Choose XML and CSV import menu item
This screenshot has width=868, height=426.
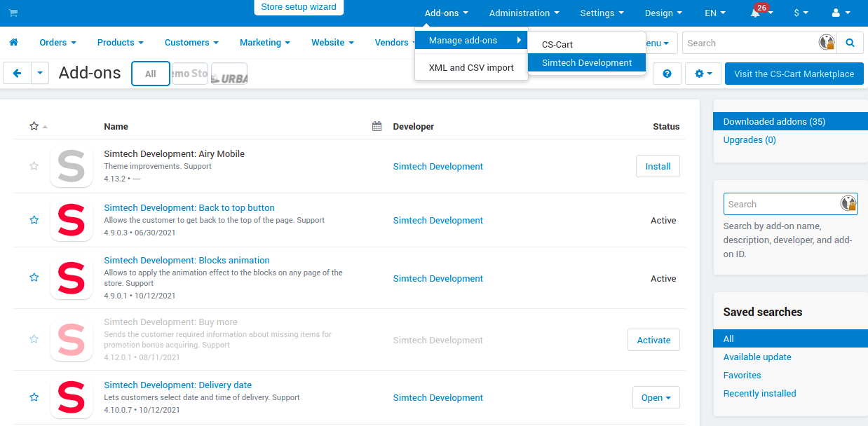(471, 68)
